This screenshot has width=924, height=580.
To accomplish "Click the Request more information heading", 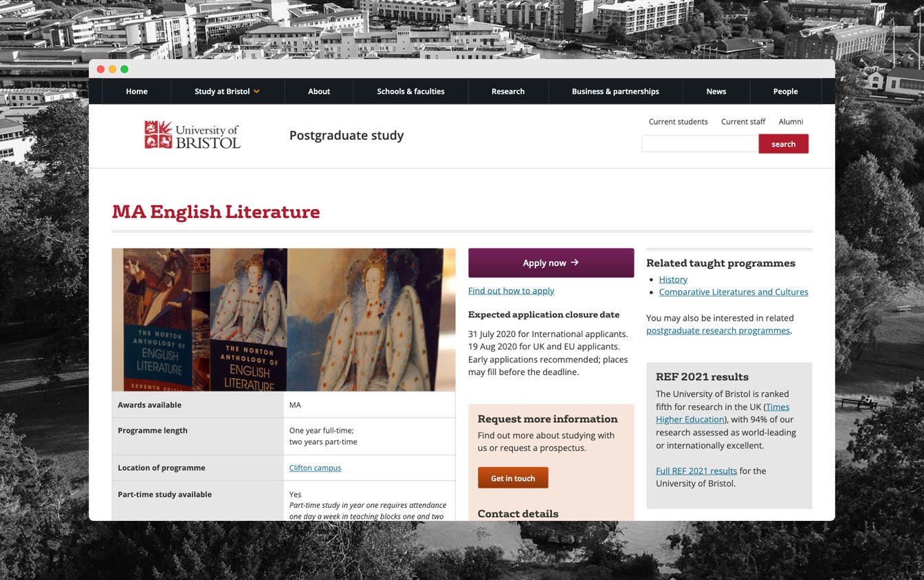I will pos(547,419).
